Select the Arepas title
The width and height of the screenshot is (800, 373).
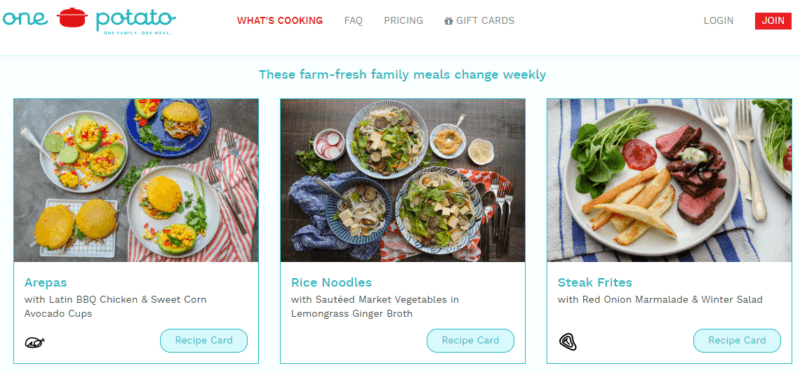45,283
